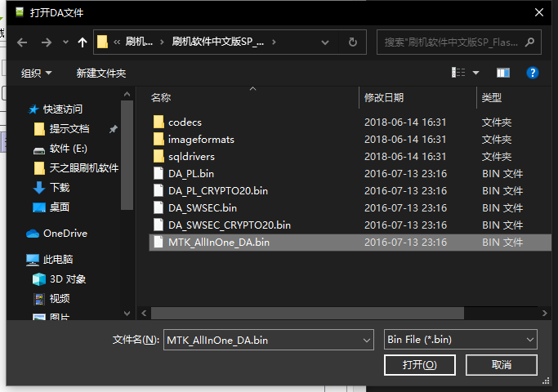Open the address bar history dropdown
558x392 pixels.
point(331,42)
